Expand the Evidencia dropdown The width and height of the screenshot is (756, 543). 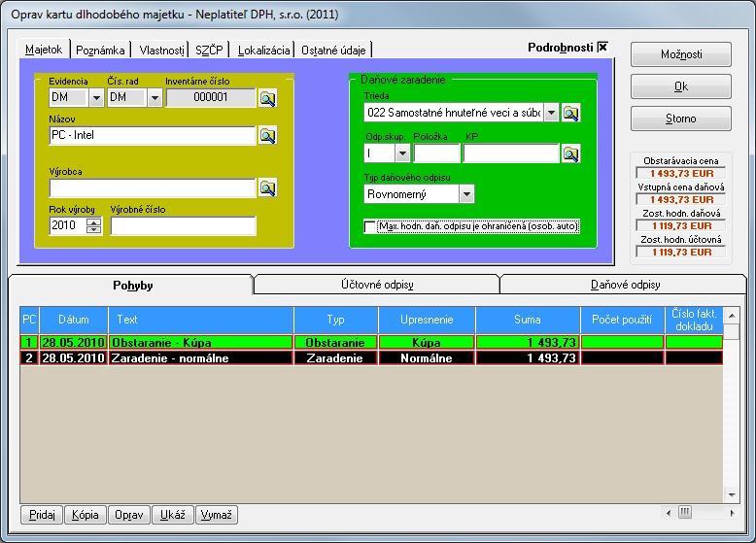[x=96, y=98]
